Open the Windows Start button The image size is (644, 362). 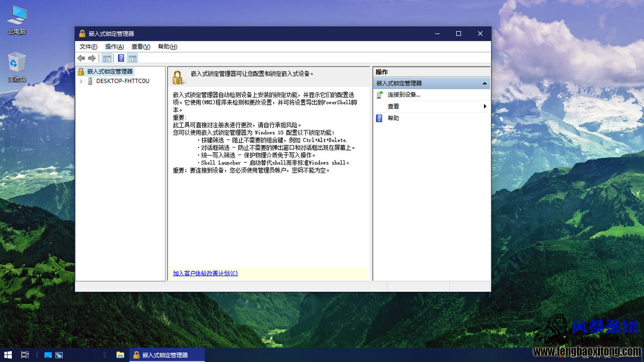pyautogui.click(x=8, y=354)
